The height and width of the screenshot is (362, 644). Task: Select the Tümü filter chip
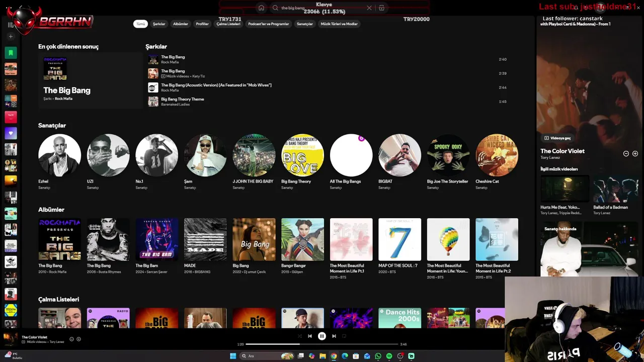140,24
